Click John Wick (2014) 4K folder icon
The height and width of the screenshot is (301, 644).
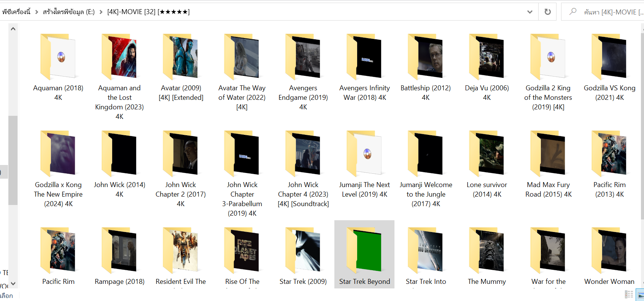(x=119, y=154)
